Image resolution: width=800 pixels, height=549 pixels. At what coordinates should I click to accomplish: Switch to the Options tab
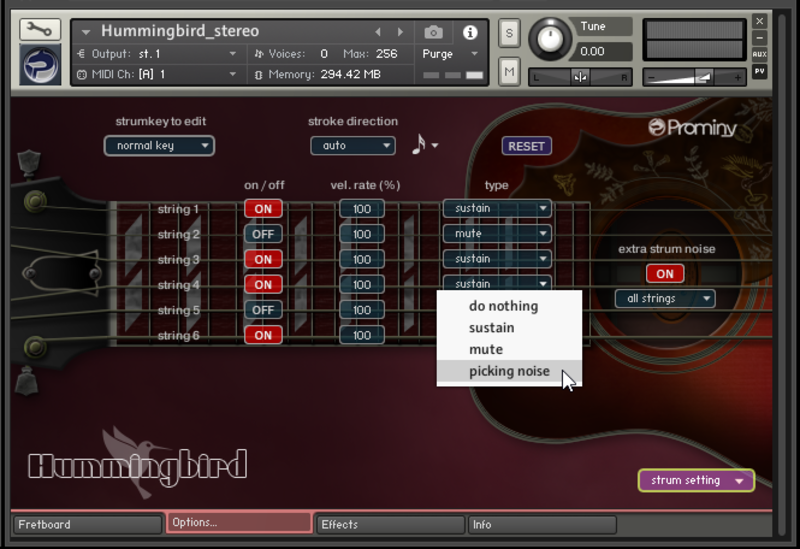coord(239,523)
